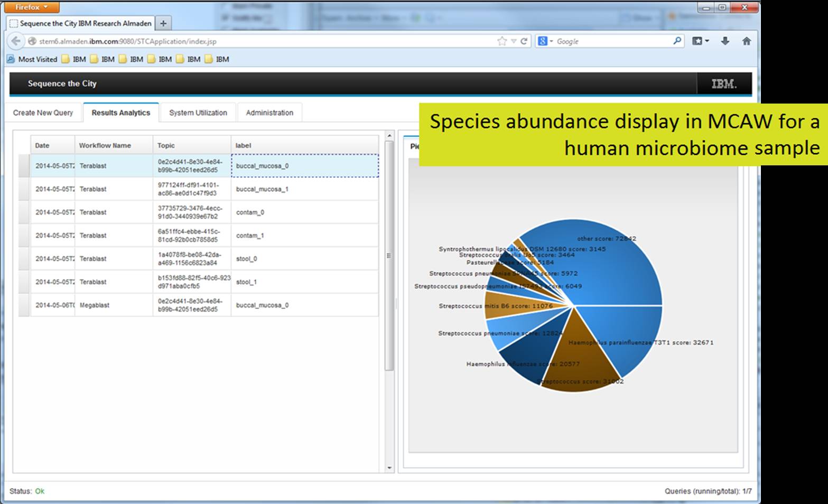Click the row selector beside stool_0

(x=24, y=259)
